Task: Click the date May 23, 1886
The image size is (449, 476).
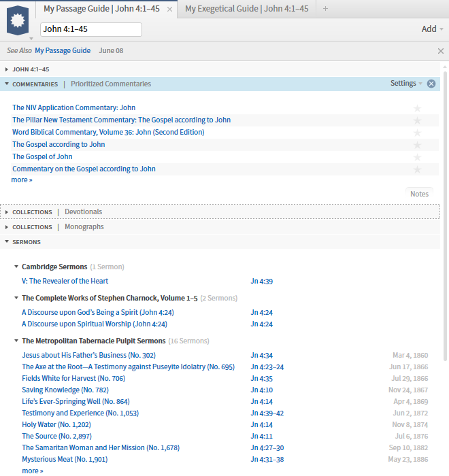Action: pyautogui.click(x=408, y=459)
